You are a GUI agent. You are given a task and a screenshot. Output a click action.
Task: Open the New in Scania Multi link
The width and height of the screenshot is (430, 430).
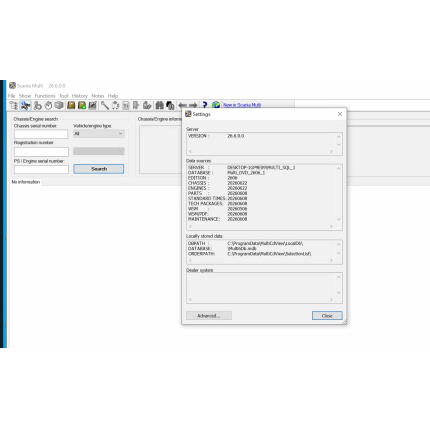tap(242, 105)
